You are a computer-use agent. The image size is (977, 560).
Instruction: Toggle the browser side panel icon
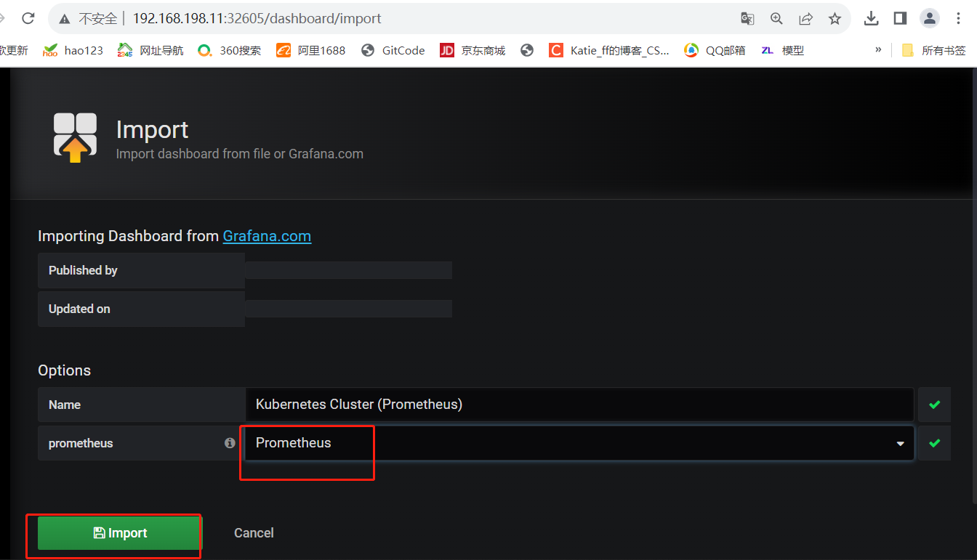(x=900, y=18)
